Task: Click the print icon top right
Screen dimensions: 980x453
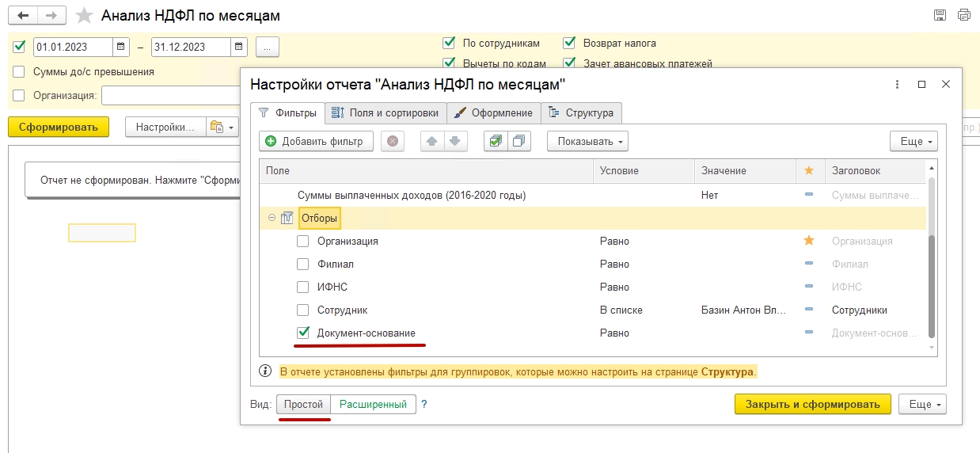Action: [963, 15]
